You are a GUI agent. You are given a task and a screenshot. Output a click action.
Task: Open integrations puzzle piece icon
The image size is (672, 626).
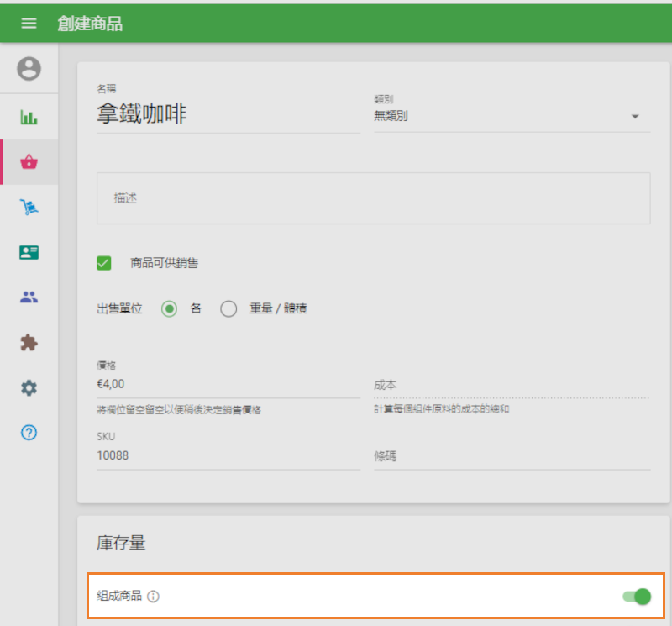[x=29, y=343]
